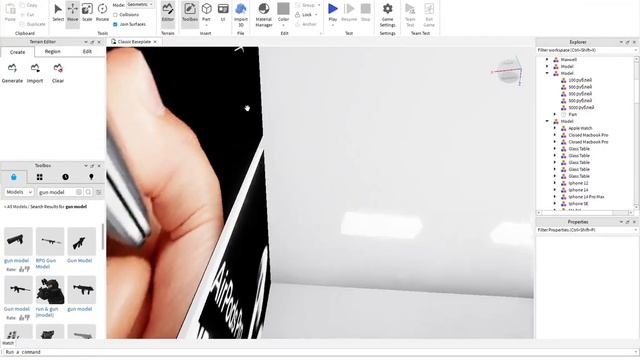Open the Mode Geometric dropdown

[140, 4]
